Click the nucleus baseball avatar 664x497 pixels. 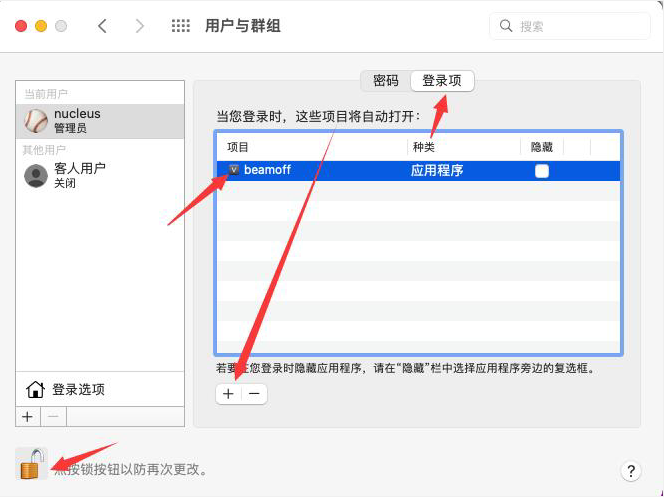[x=36, y=121]
